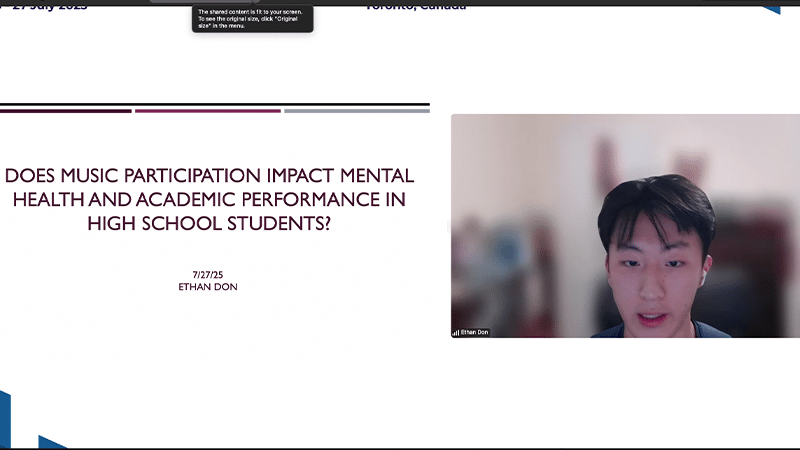Click the Toronto, Canada header text
The width and height of the screenshot is (800, 450).
click(x=415, y=6)
